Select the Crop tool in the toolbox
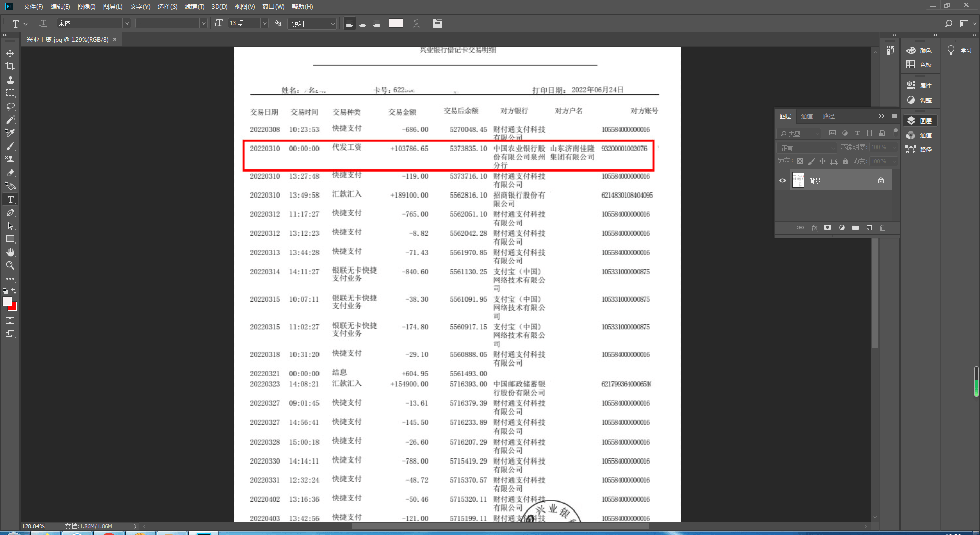The width and height of the screenshot is (980, 535). click(x=10, y=66)
